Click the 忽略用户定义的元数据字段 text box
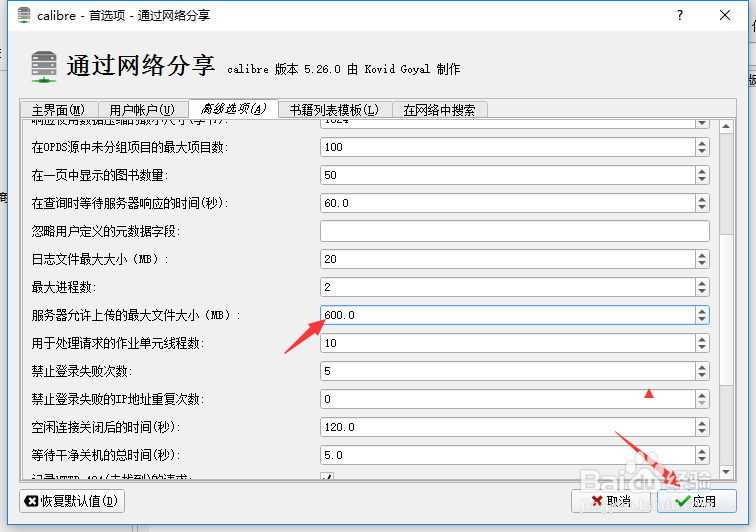Image resolution: width=756 pixels, height=532 pixels. coord(514,231)
